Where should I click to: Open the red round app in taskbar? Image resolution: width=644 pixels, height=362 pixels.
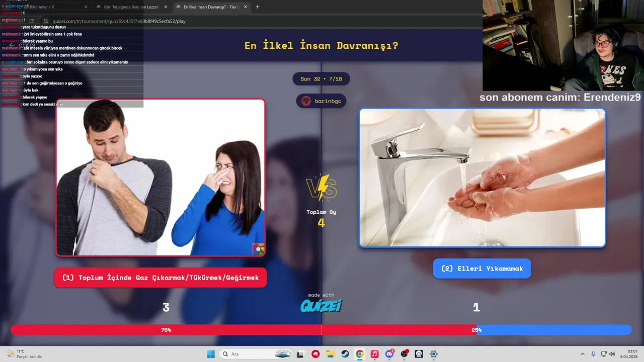coord(315,354)
